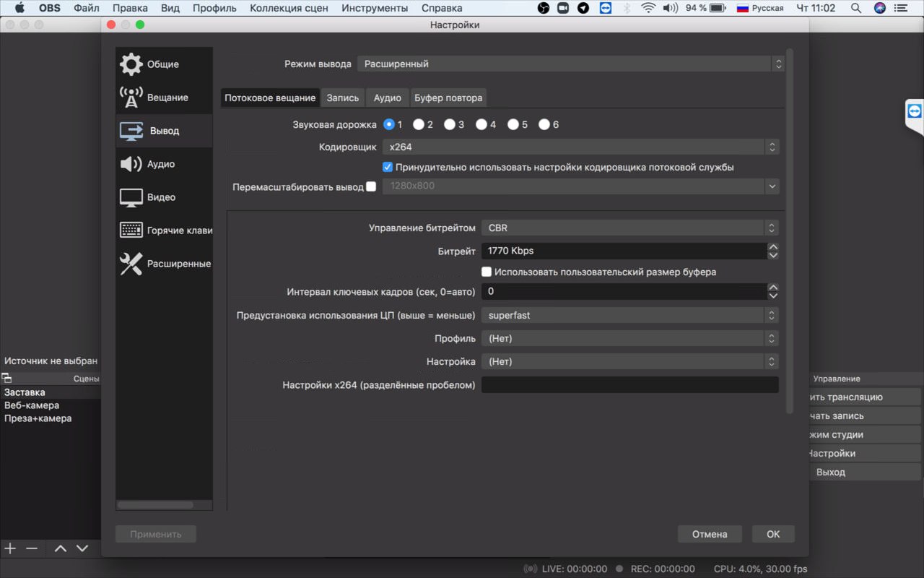The height and width of the screenshot is (578, 924).
Task: Click TeamViewer side panel tab icon
Action: click(915, 112)
